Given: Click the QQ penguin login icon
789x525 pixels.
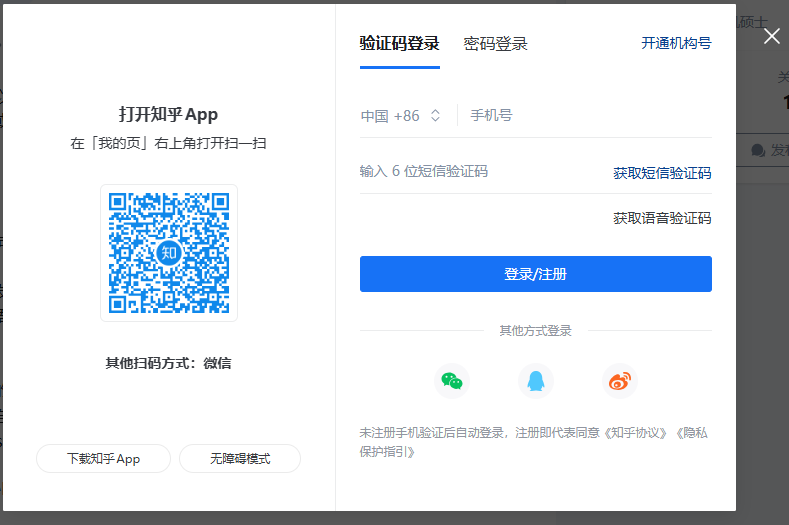Looking at the screenshot, I should point(536,381).
